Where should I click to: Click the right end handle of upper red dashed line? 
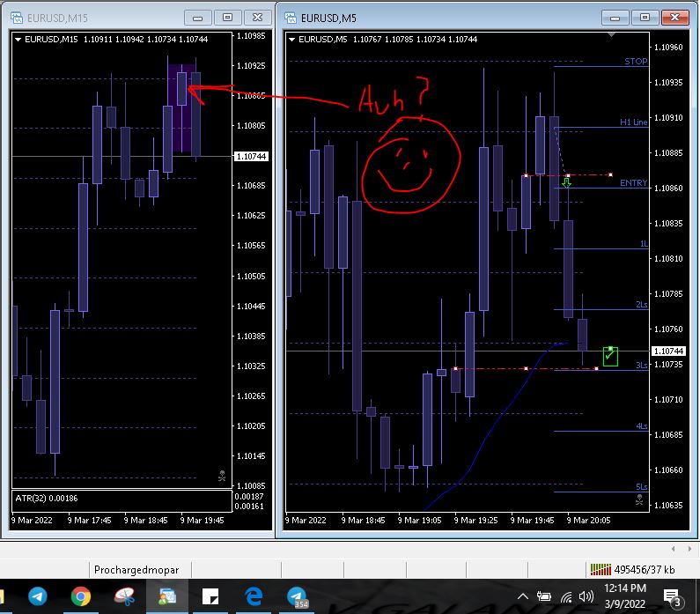click(610, 174)
